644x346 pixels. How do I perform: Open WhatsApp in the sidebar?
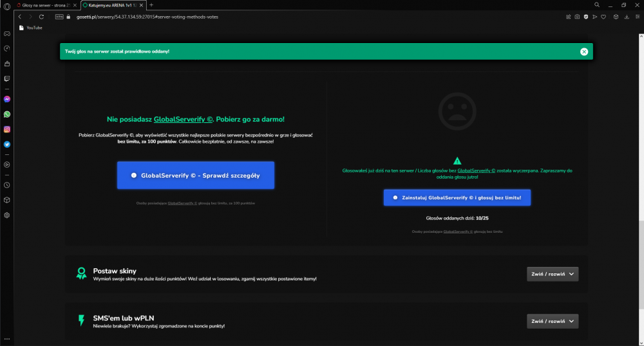coord(7,114)
